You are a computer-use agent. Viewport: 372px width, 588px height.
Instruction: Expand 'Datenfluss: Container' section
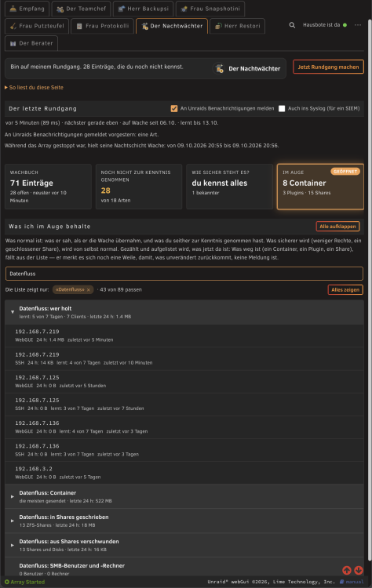[184, 496]
